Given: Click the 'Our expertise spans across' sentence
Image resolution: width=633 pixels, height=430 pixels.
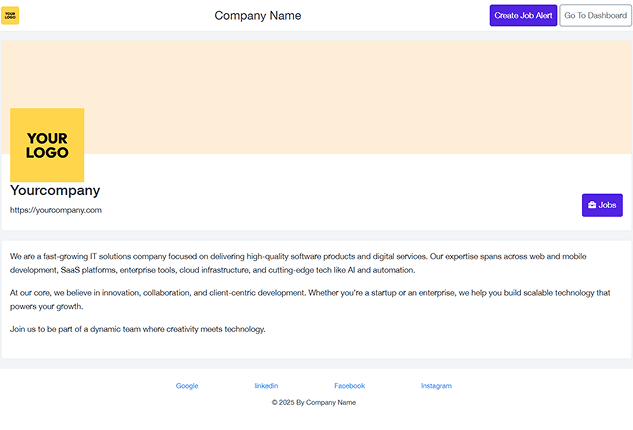Looking at the screenshot, I should 298,263.
